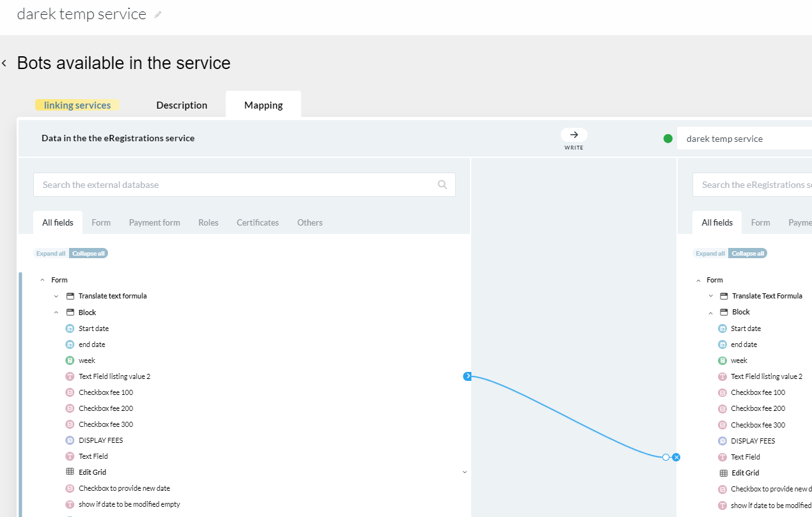Click the search magnifier in left panel
This screenshot has height=517, width=812.
pyautogui.click(x=442, y=185)
